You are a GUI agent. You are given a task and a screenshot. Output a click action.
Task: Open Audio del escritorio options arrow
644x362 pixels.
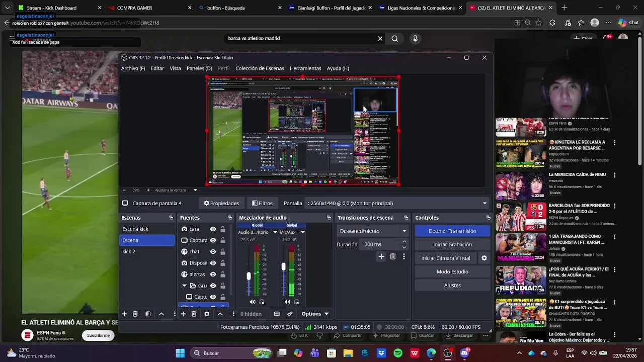275,232
